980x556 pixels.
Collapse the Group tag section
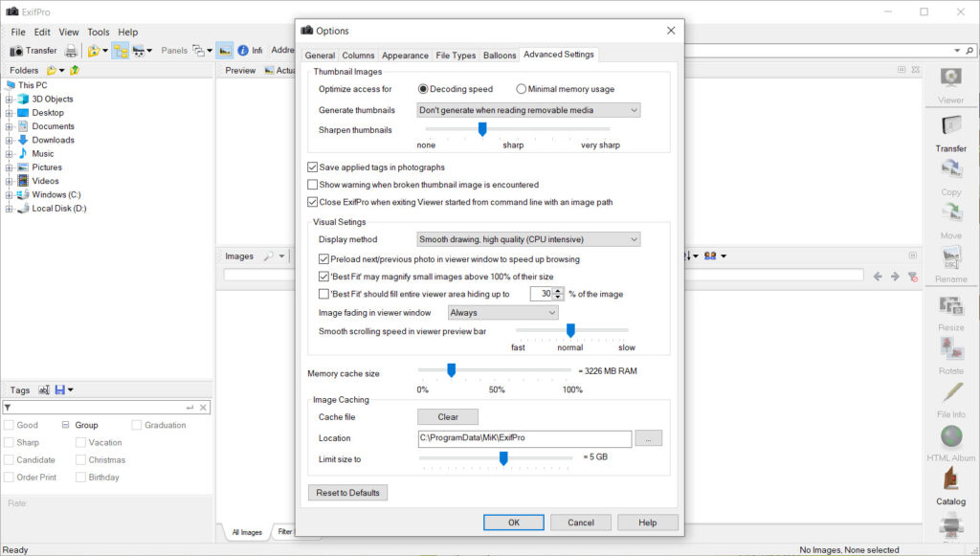tap(66, 426)
